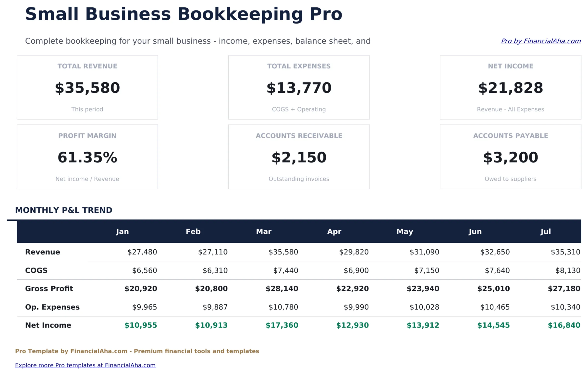Click the Small Business Bookkeeping Pro title
The image size is (588, 375).
(184, 14)
